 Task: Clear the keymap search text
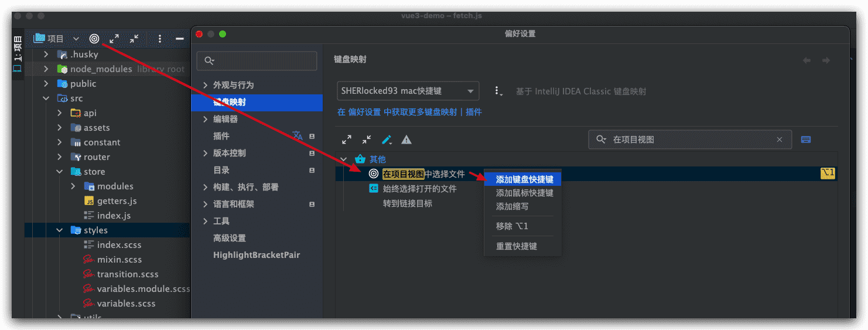780,140
